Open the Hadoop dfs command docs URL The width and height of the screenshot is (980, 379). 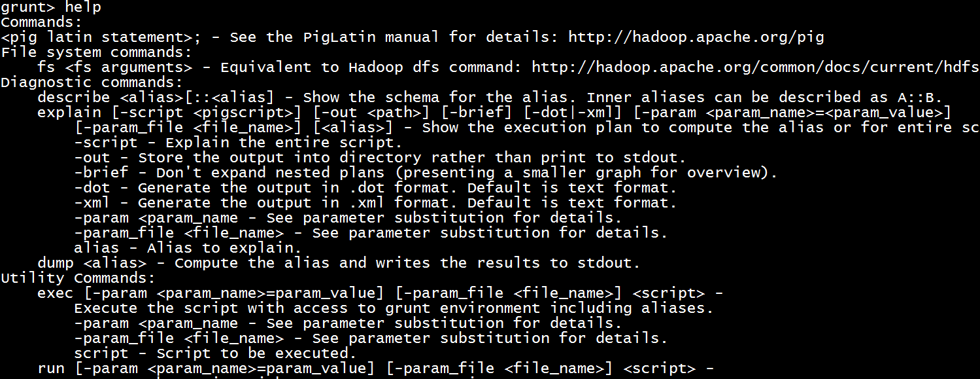click(756, 67)
